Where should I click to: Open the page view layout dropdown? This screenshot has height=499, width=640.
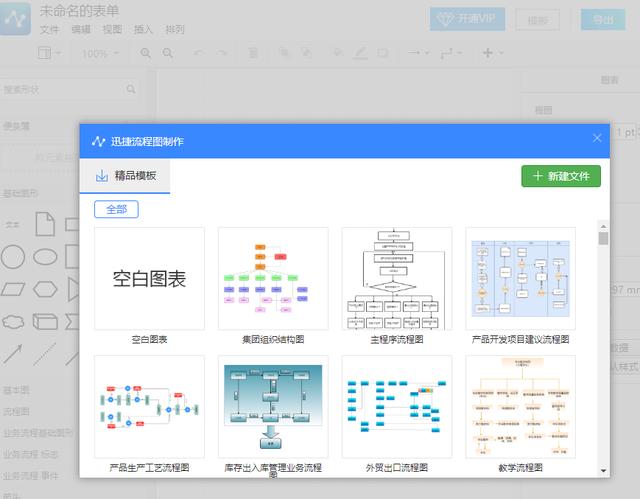pos(50,53)
